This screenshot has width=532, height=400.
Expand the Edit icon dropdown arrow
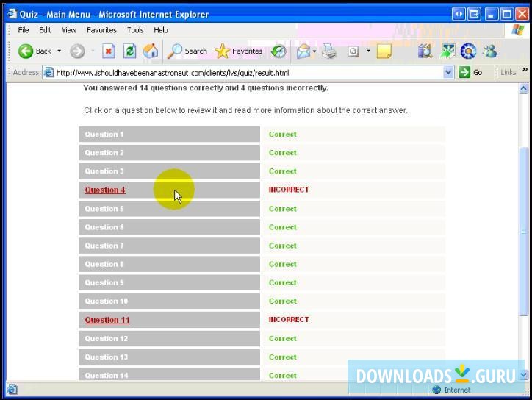[x=368, y=51]
